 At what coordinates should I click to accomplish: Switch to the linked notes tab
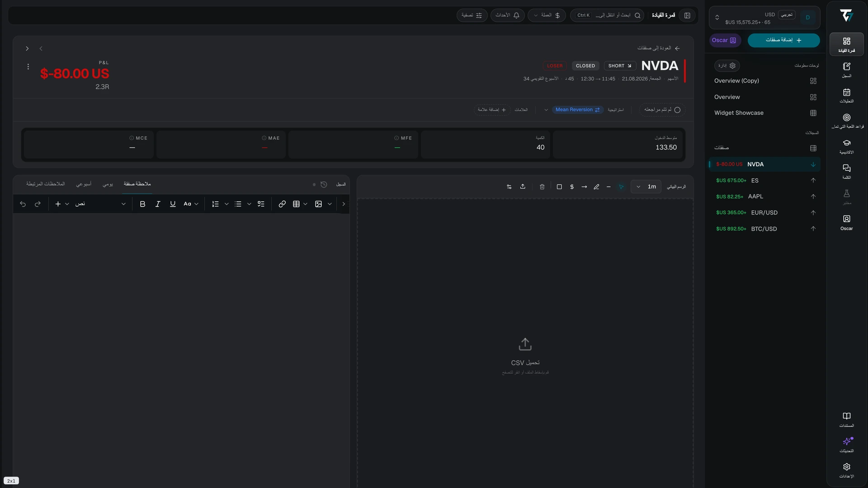46,184
